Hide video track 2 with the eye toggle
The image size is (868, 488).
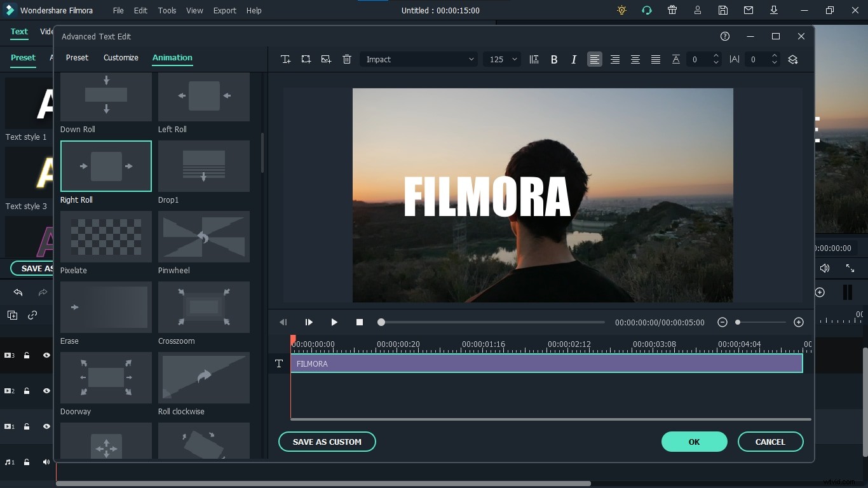[x=45, y=391]
